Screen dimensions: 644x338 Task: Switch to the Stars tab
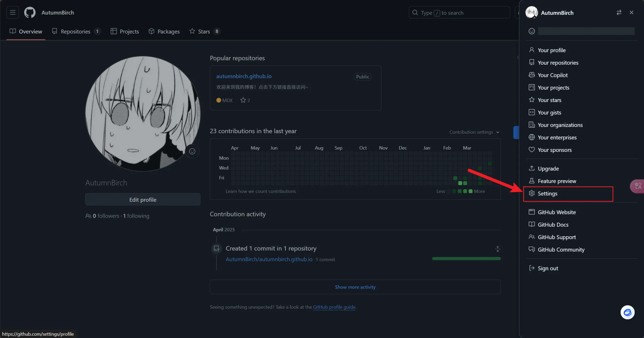tap(205, 31)
